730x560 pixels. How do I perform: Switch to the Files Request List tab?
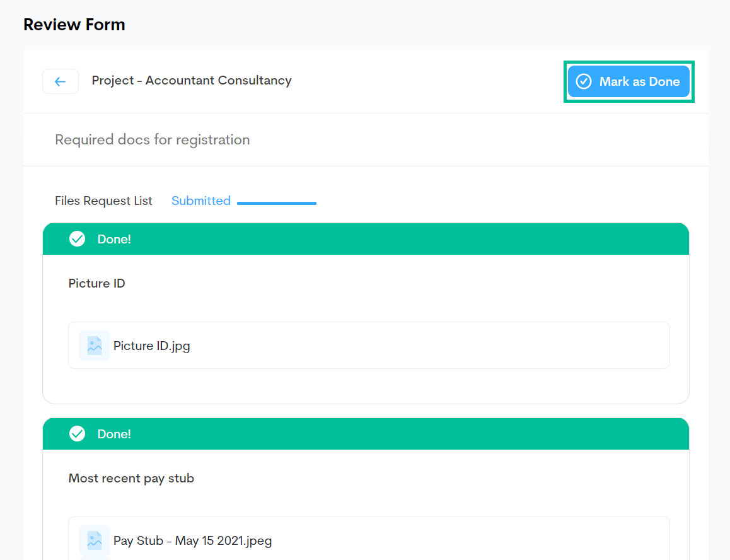click(x=103, y=201)
